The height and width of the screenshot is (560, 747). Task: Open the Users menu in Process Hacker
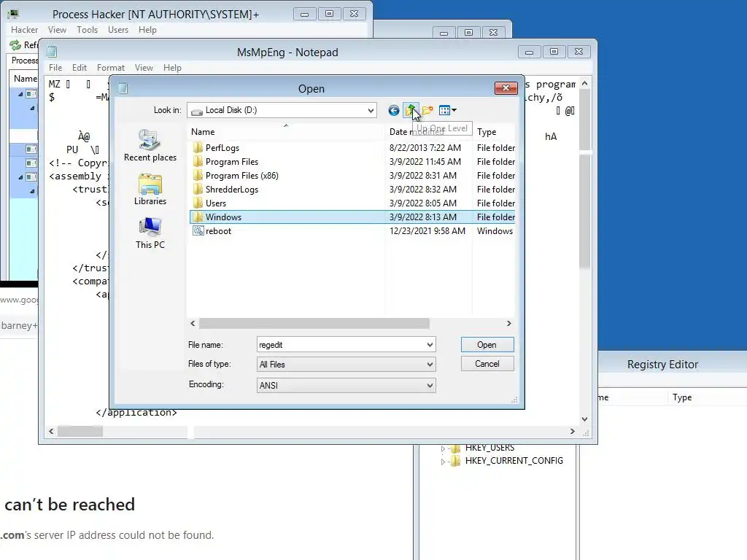[x=117, y=29]
